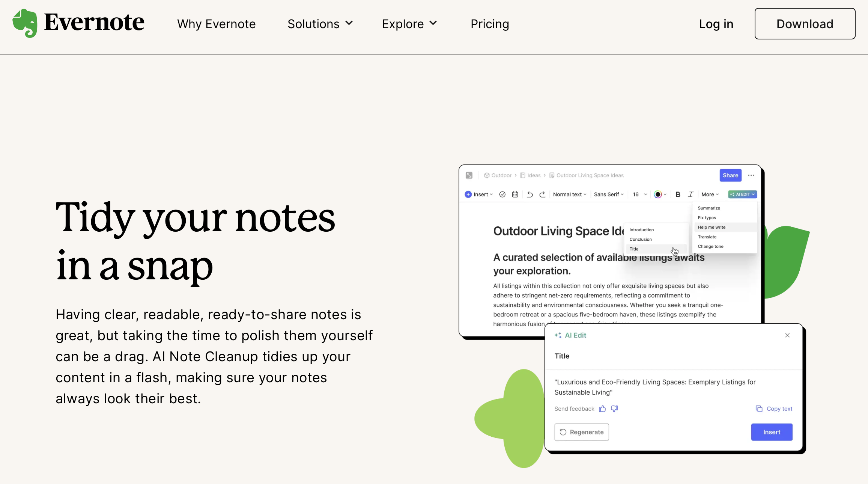Click the blue Share button
The width and height of the screenshot is (868, 484).
730,175
